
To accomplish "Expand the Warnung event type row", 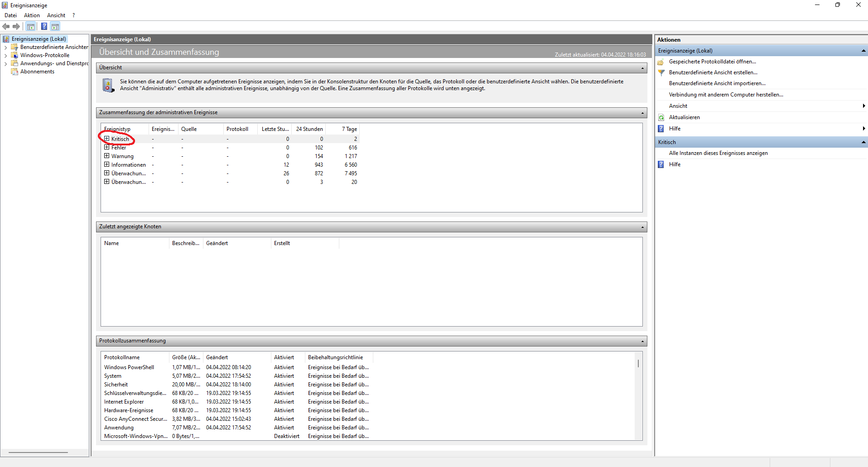I will point(106,156).
